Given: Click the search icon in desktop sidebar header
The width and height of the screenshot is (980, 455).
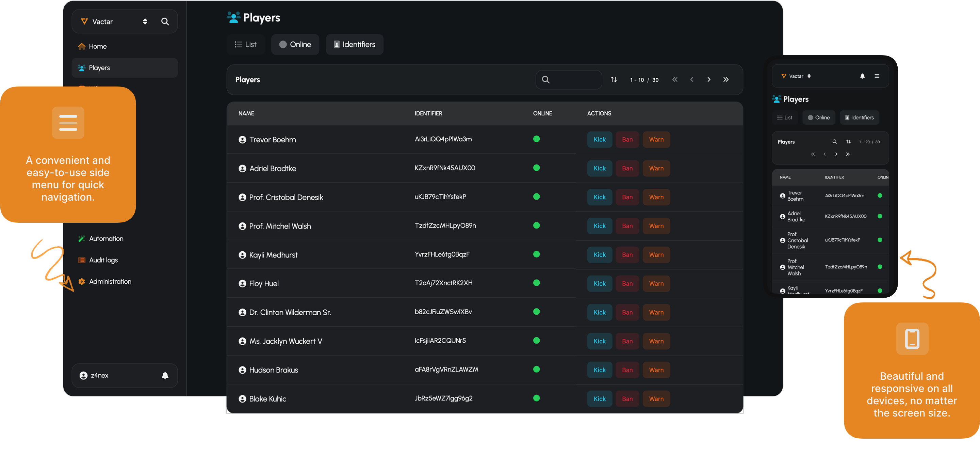Looking at the screenshot, I should click(x=165, y=22).
